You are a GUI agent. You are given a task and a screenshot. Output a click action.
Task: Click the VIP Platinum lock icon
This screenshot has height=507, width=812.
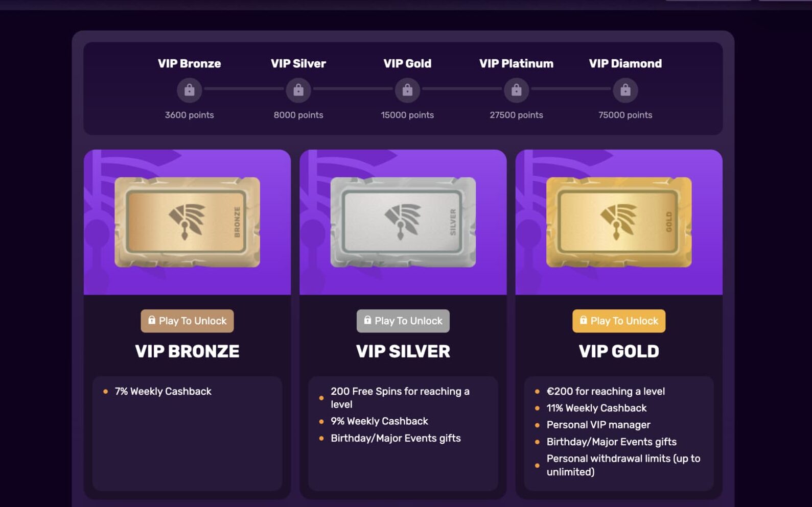click(x=516, y=90)
